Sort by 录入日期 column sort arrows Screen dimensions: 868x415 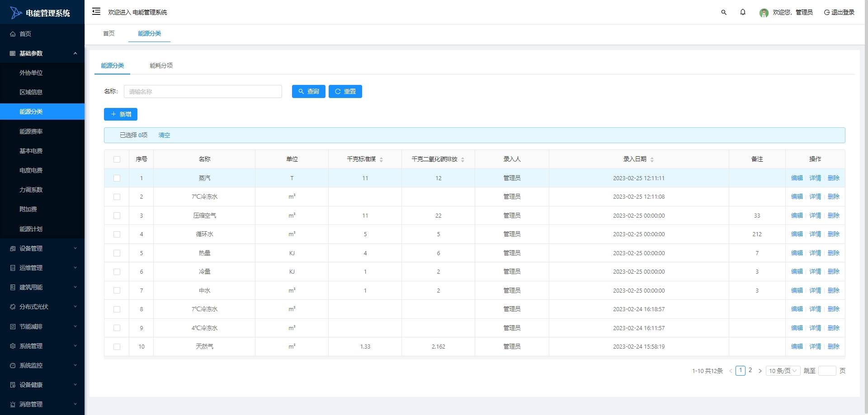tap(652, 159)
